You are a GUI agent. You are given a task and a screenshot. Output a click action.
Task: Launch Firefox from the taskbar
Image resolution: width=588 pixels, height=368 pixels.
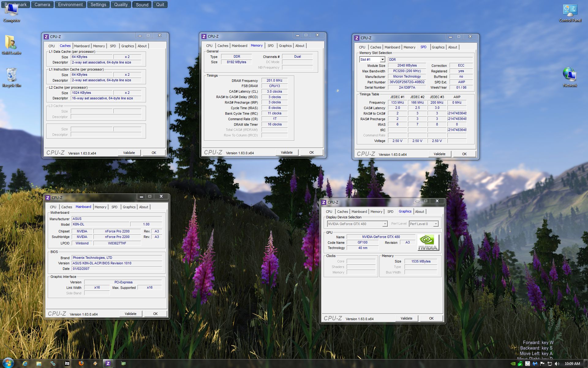[81, 363]
